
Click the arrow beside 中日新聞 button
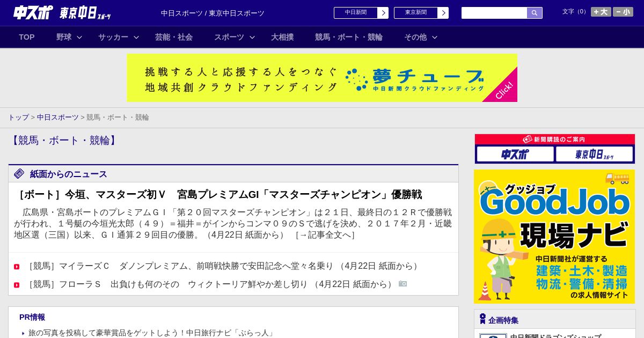click(383, 13)
